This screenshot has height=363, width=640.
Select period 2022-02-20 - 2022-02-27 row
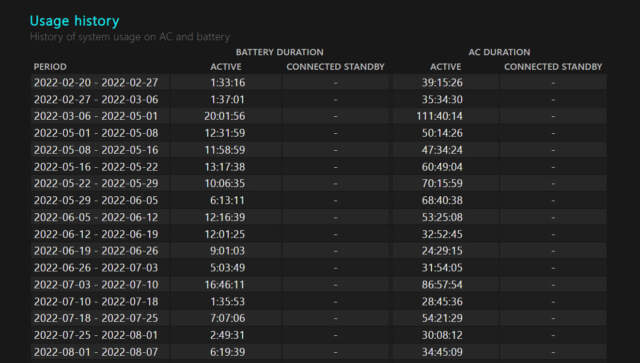[319, 82]
